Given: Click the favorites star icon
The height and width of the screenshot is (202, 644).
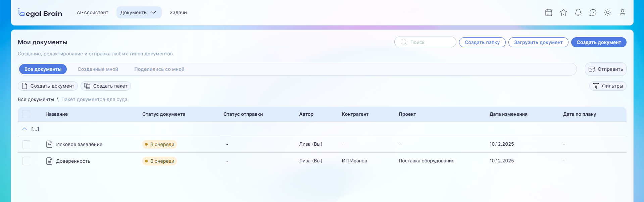Looking at the screenshot, I should [x=563, y=12].
